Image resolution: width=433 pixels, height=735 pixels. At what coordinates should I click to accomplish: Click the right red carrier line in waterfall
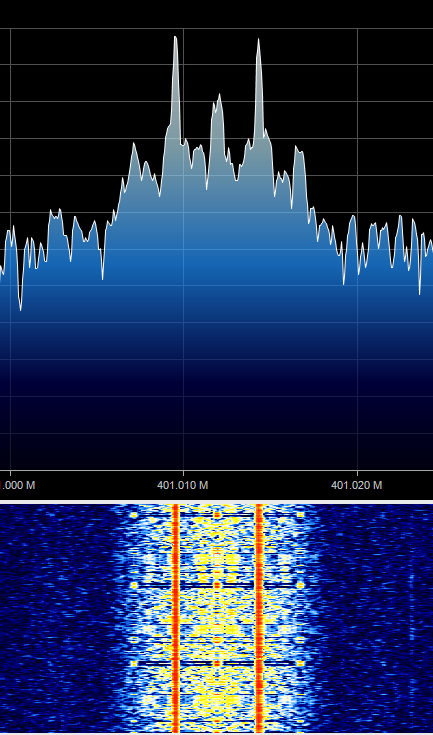(259, 619)
